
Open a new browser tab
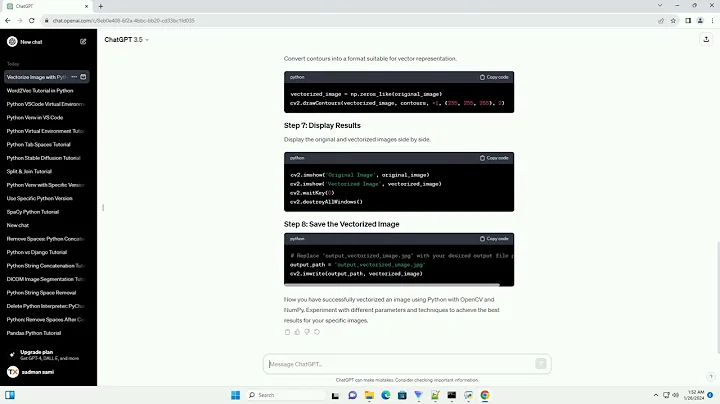click(x=101, y=6)
